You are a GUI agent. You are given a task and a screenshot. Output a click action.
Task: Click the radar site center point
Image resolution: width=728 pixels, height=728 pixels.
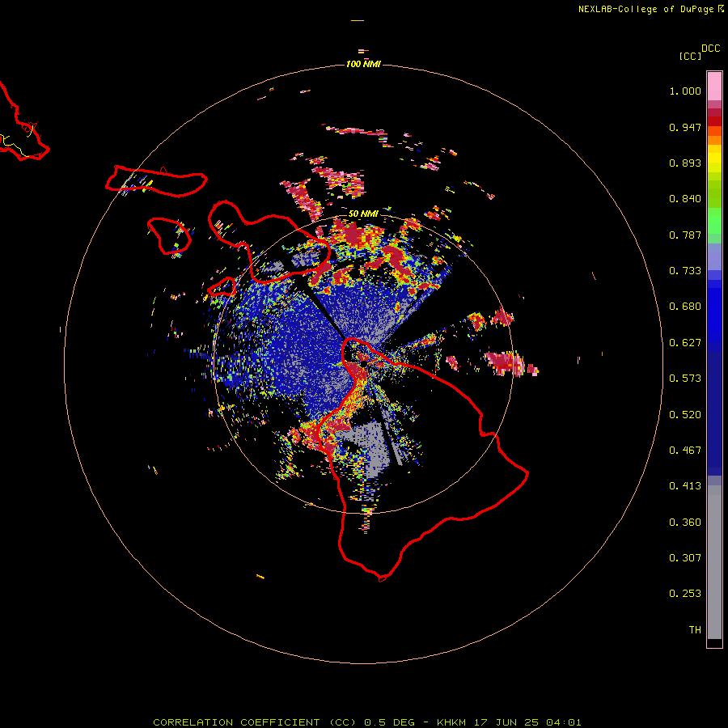click(x=364, y=363)
